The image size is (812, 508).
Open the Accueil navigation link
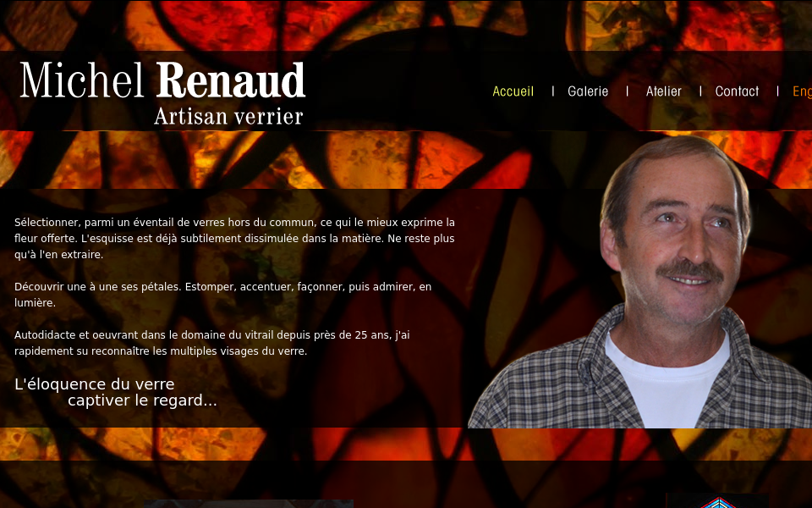pyautogui.click(x=513, y=91)
